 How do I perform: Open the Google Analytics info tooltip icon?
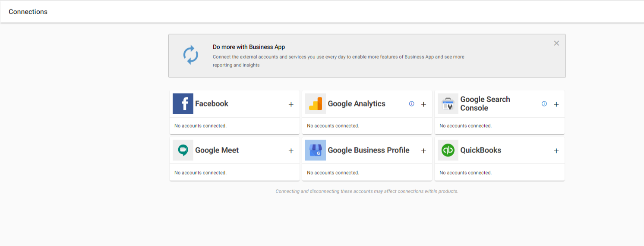click(411, 104)
